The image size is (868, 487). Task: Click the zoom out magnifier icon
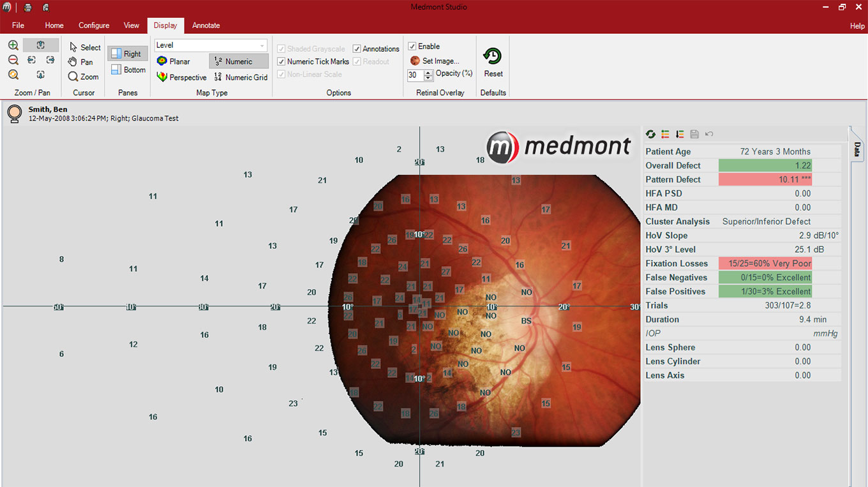[x=13, y=60]
